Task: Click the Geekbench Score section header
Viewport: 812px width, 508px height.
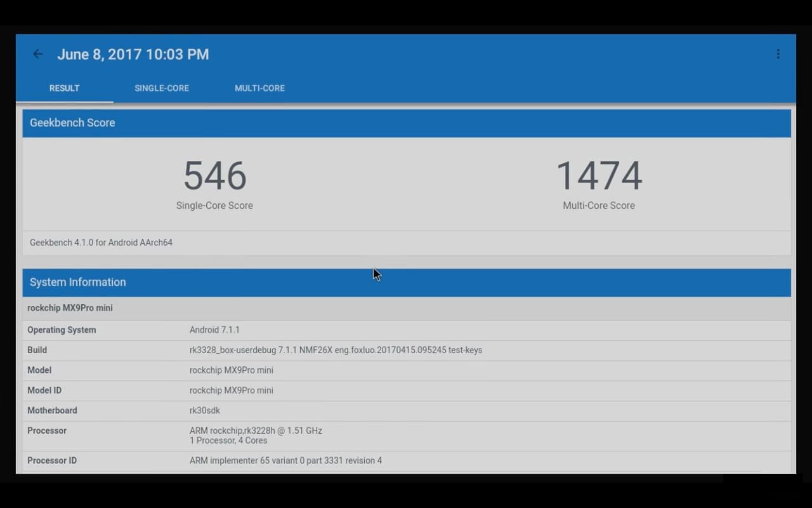Action: point(72,123)
